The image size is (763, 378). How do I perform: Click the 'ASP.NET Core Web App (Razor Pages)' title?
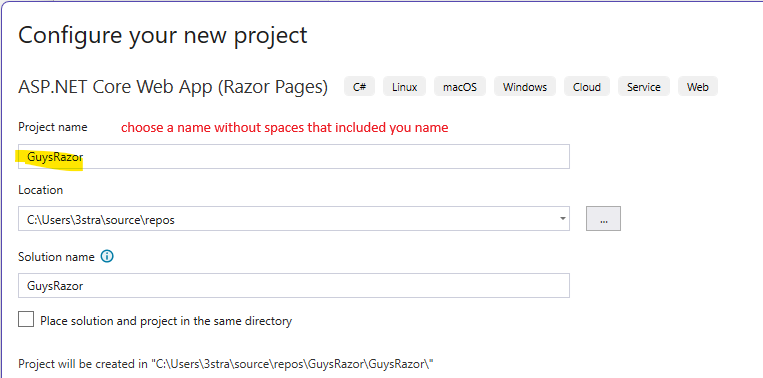[173, 87]
